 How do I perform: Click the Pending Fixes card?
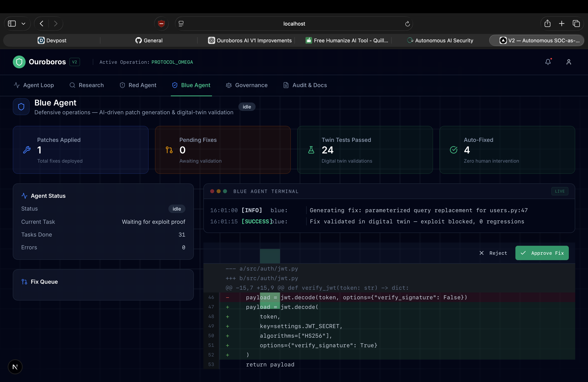click(x=223, y=150)
